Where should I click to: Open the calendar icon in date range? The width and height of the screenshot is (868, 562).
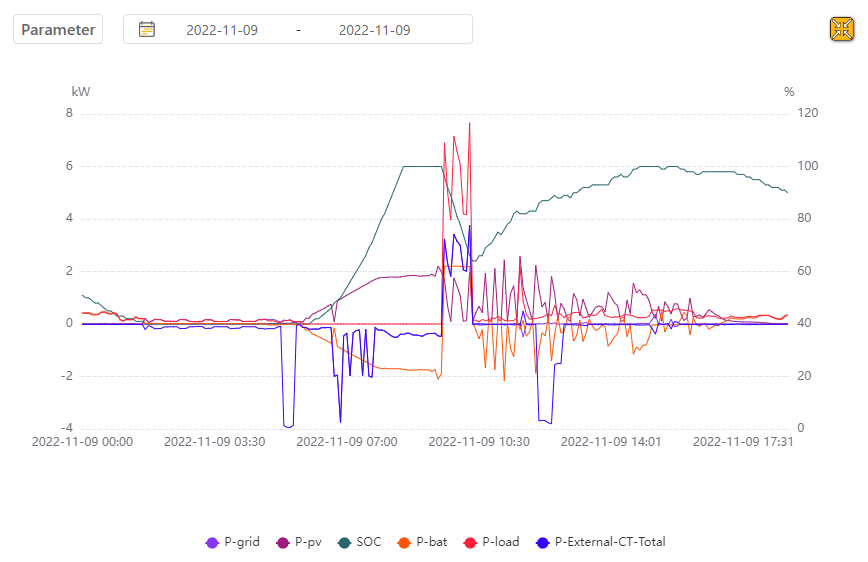point(147,29)
